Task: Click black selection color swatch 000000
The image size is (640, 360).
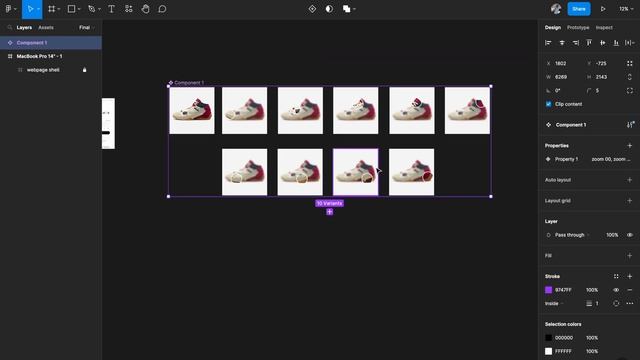Action: 549,338
